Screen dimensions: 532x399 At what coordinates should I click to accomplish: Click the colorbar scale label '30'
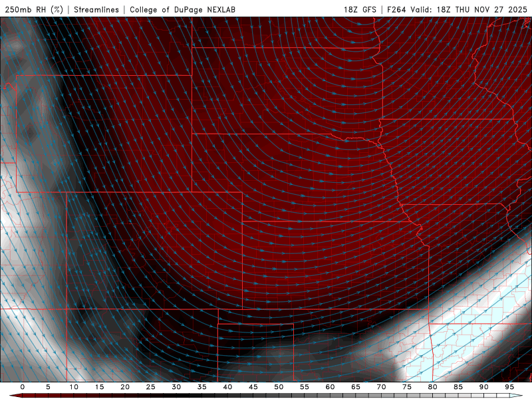tap(176, 387)
